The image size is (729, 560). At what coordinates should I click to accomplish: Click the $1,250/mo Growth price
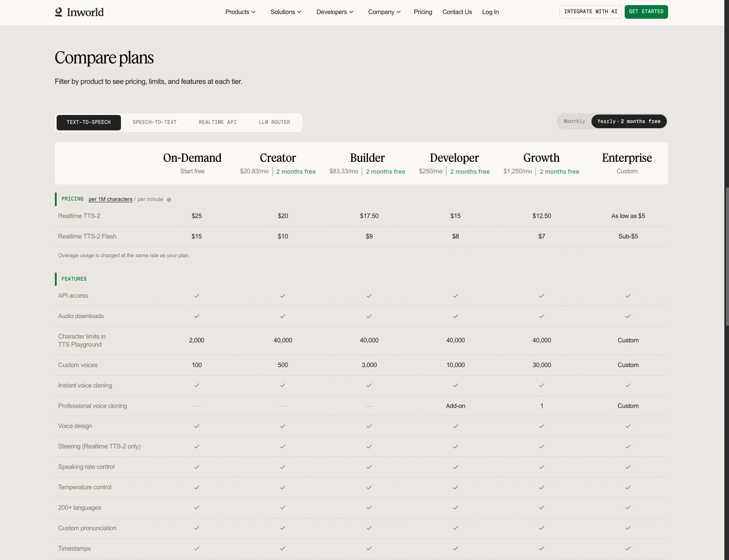pyautogui.click(x=518, y=171)
